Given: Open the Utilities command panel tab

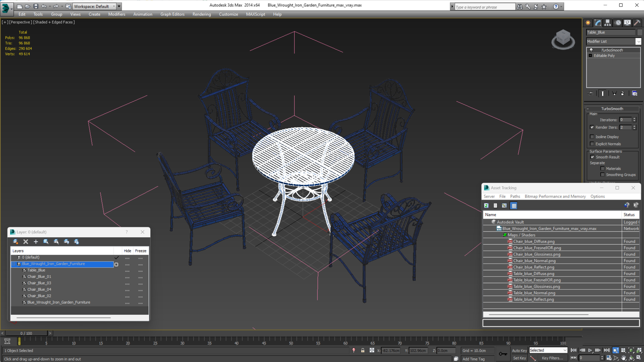Looking at the screenshot, I should click(x=637, y=23).
